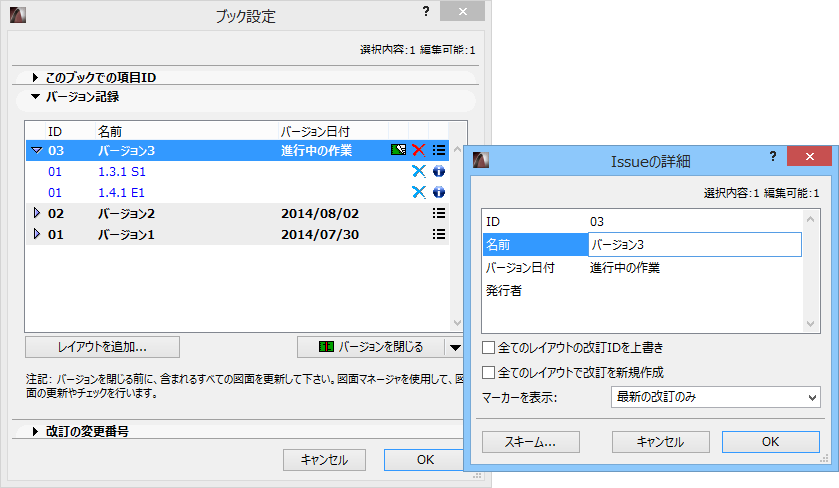Click バージョンを閉じる button
This screenshot has width=839, height=488.
pyautogui.click(x=371, y=347)
